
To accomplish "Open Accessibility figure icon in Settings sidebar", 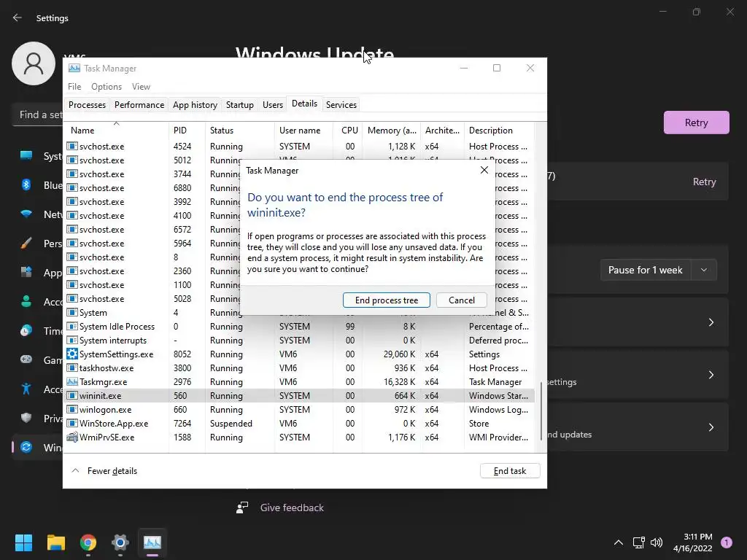I will click(26, 389).
